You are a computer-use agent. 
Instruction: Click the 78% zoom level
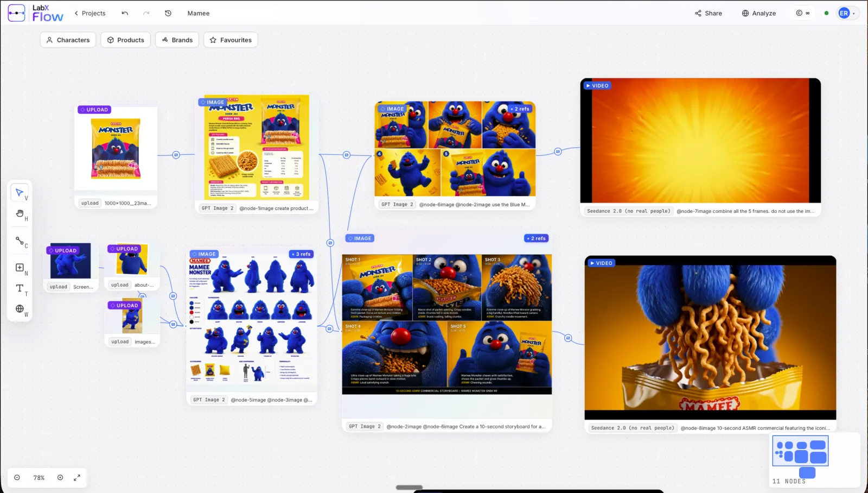(x=39, y=478)
